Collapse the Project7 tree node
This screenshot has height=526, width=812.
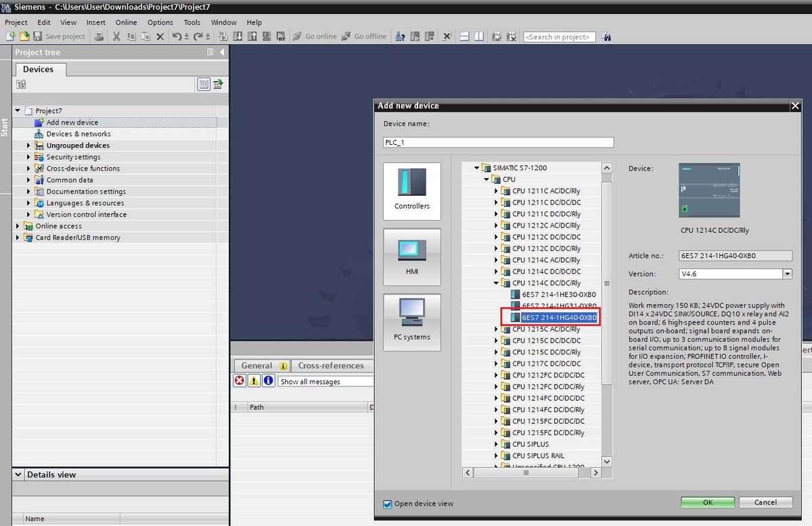point(18,110)
